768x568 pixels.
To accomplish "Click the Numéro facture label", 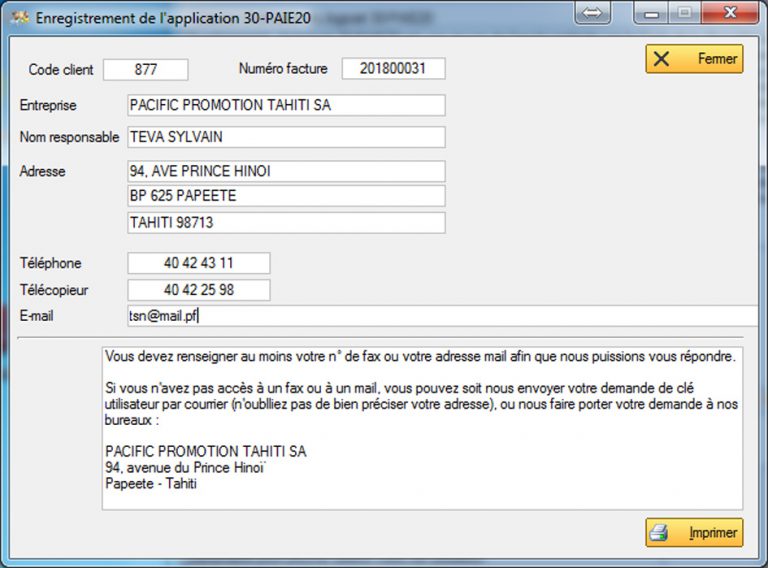I will [x=283, y=69].
